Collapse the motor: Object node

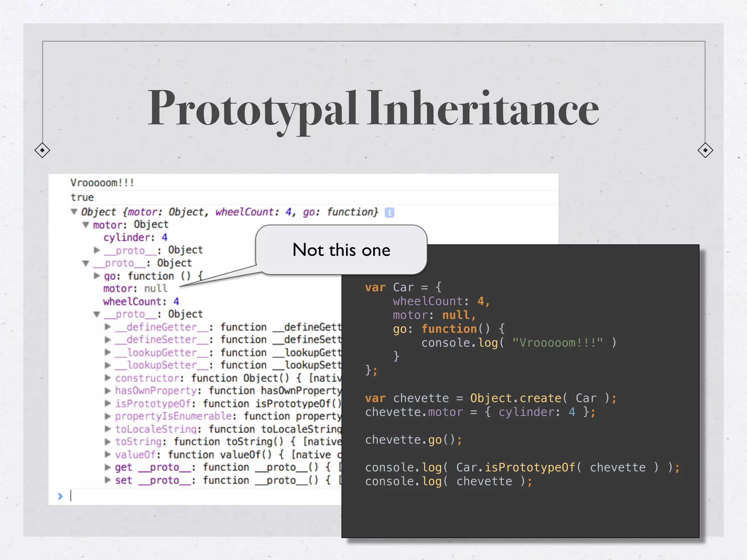pyautogui.click(x=86, y=225)
